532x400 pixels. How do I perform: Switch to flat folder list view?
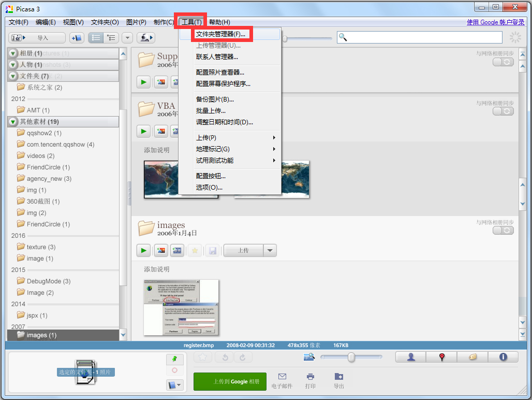(96, 38)
